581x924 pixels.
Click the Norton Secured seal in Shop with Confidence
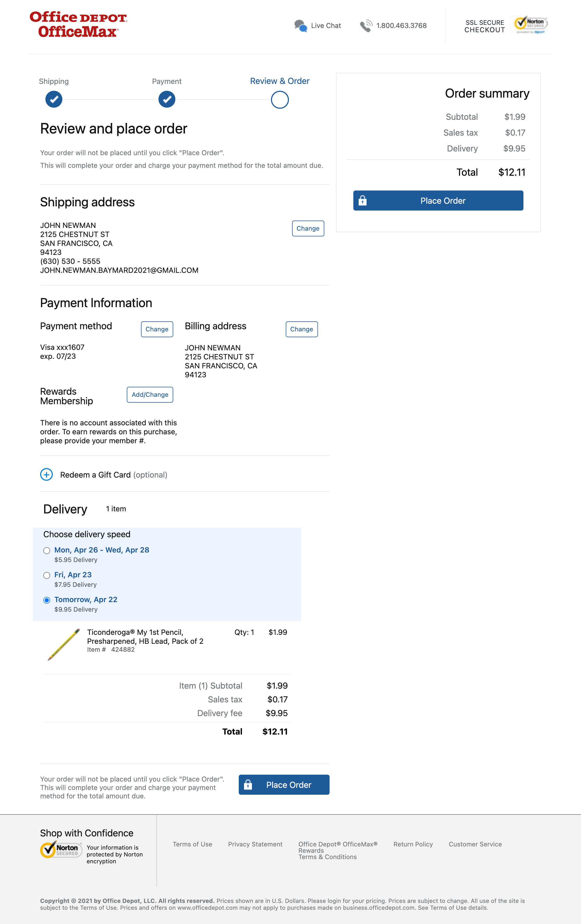(61, 850)
